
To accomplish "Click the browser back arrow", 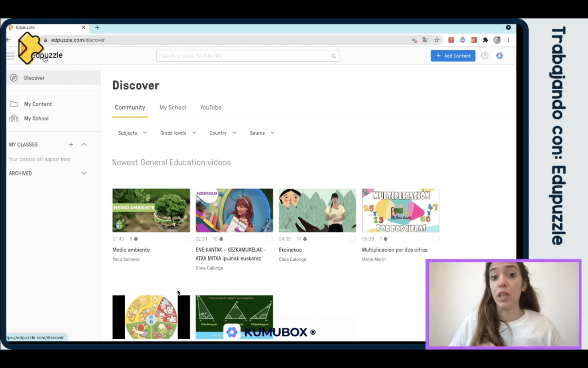I will (8, 40).
